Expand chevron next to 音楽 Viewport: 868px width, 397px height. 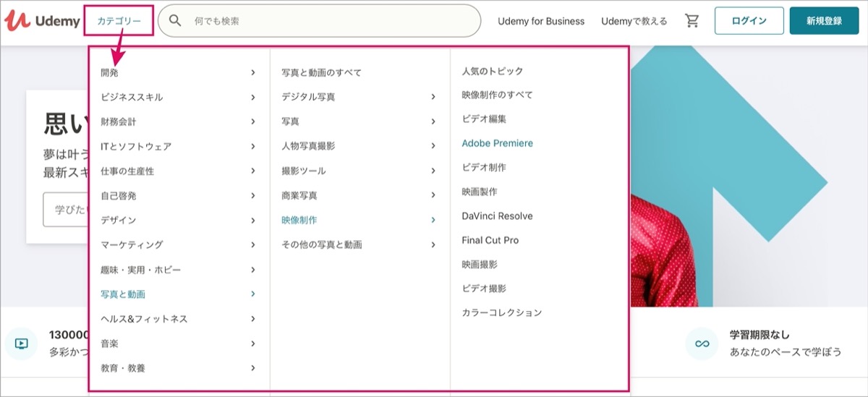pyautogui.click(x=253, y=343)
